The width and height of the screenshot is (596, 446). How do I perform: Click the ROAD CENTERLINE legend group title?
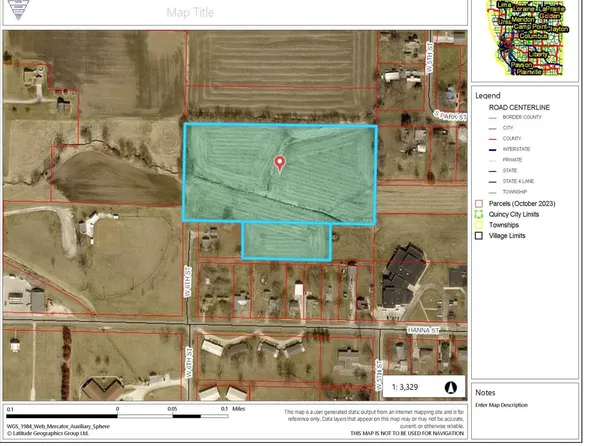519,108
